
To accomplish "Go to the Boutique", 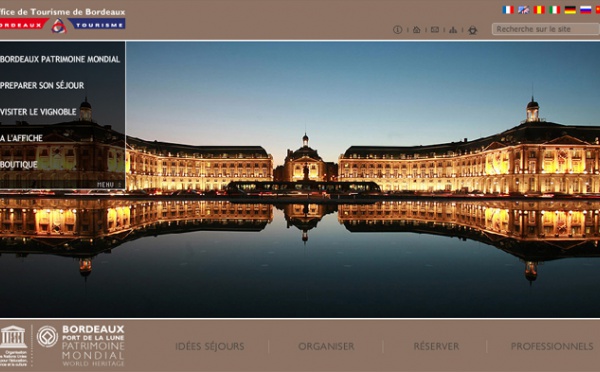I will click(19, 165).
